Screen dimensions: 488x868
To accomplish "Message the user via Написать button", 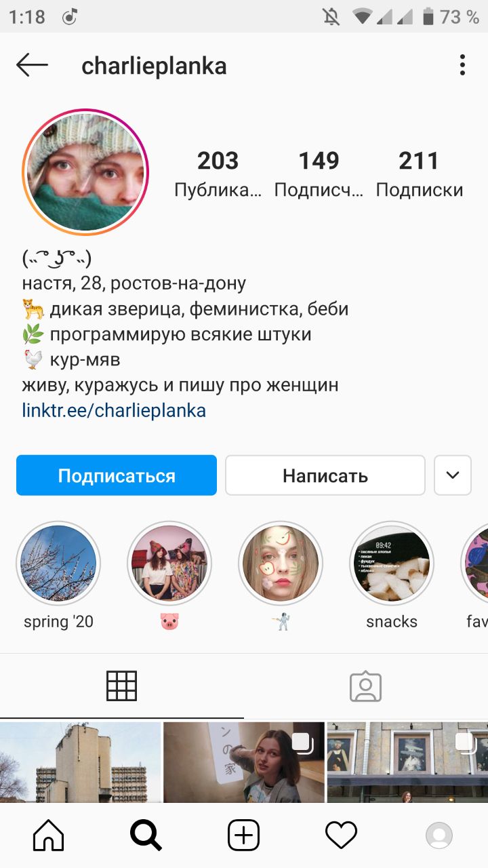I will pyautogui.click(x=325, y=475).
